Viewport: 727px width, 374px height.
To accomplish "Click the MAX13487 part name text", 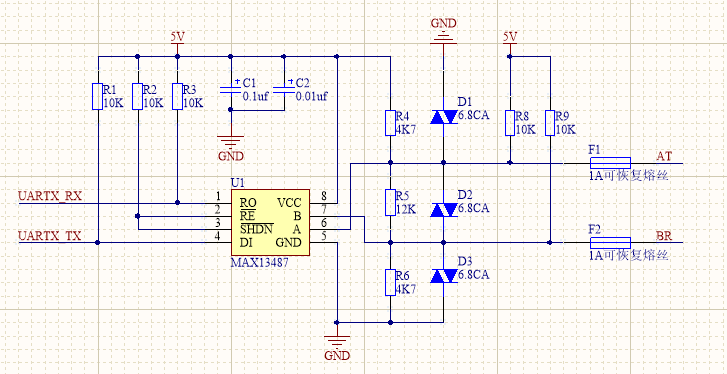I will click(260, 262).
